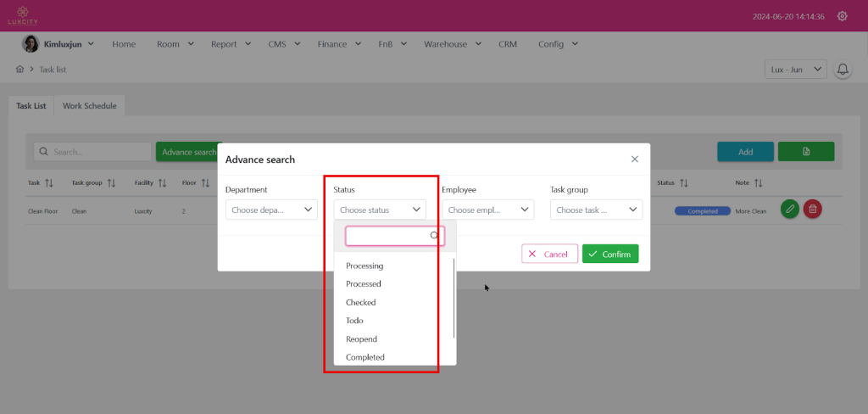This screenshot has height=414, width=868.
Task: Select Processing status option
Action: (x=364, y=266)
